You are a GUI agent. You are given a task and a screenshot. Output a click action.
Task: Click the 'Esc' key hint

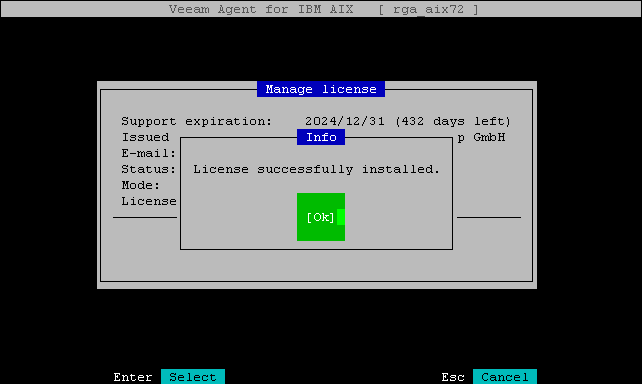453,377
